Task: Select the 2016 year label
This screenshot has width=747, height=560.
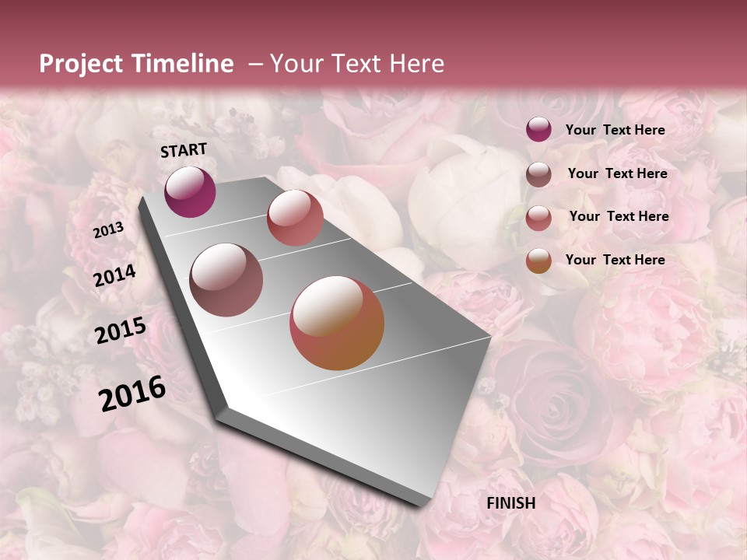Action: tap(132, 394)
